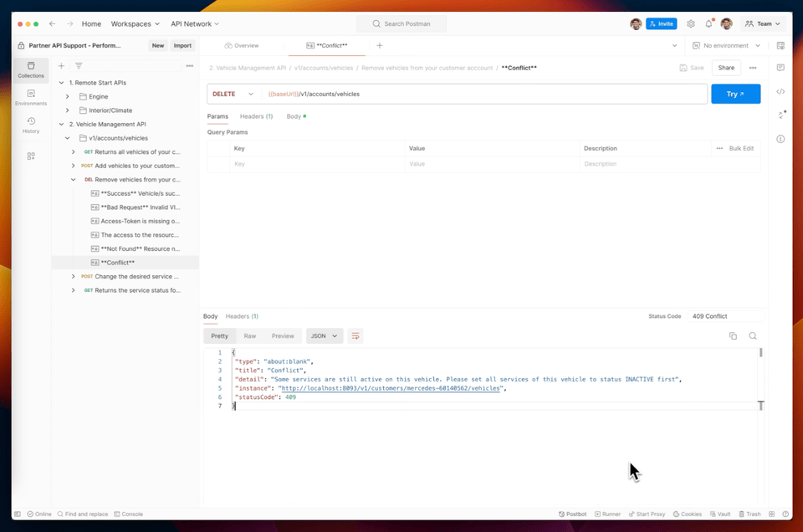Collapse the 2. Vehicle Management API collection
The height and width of the screenshot is (532, 803).
(61, 124)
